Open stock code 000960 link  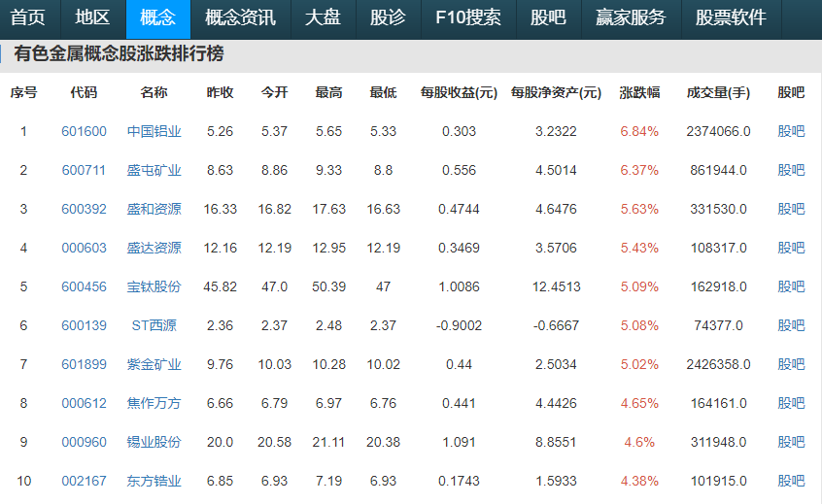click(x=84, y=442)
